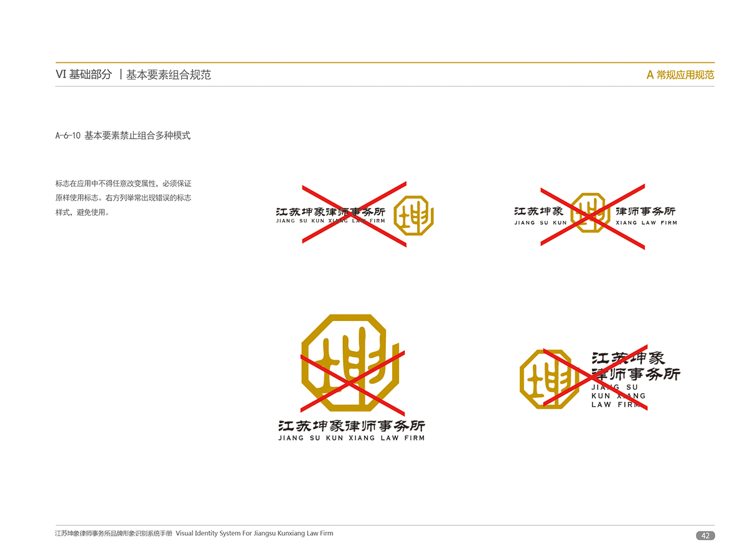Click the gold seal right of top-left wordmark
This screenshot has height=560, width=747.
coord(414,215)
